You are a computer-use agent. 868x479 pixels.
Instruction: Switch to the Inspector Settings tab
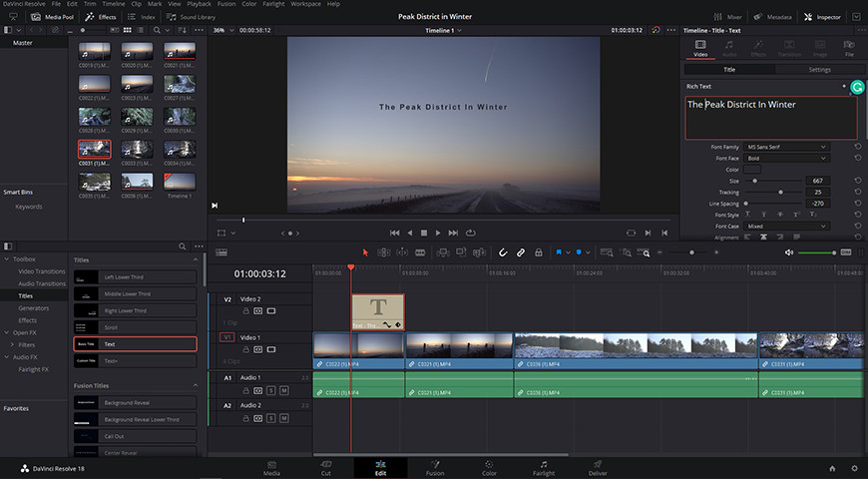tap(819, 70)
